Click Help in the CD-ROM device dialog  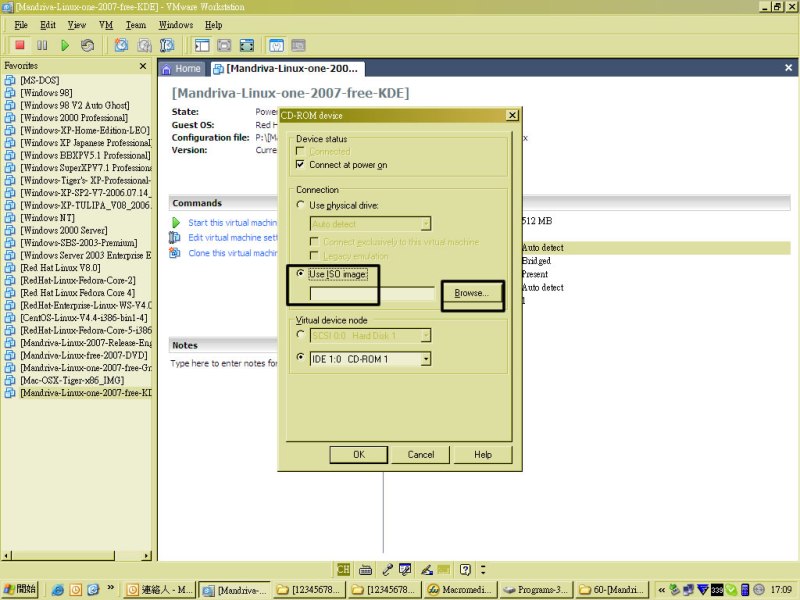tap(483, 455)
